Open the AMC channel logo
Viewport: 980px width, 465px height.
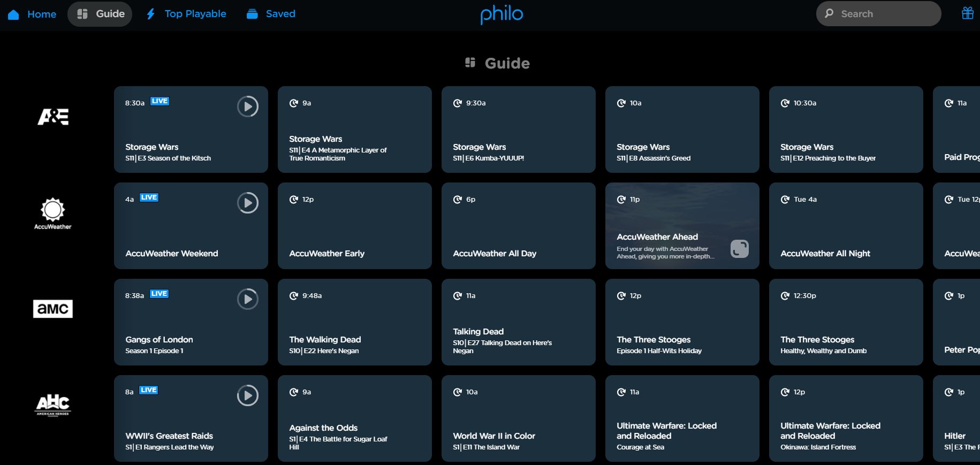tap(53, 309)
